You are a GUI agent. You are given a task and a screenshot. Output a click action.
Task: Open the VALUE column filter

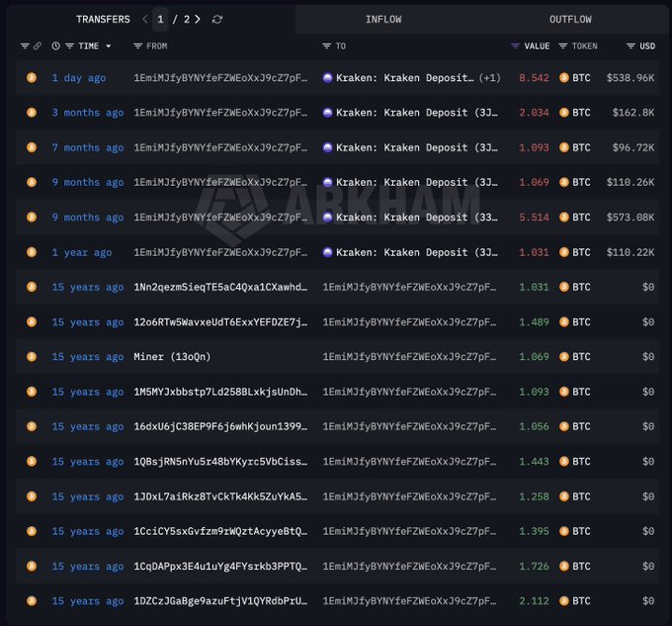[515, 45]
